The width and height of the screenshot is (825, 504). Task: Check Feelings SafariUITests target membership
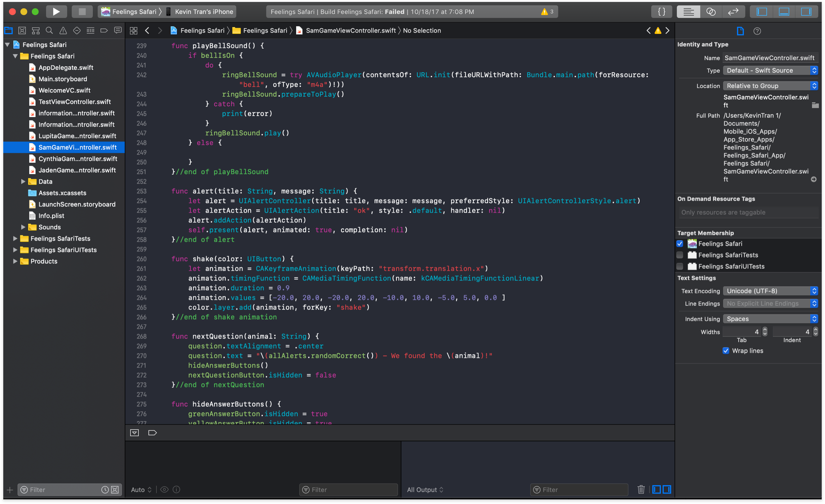pos(679,266)
